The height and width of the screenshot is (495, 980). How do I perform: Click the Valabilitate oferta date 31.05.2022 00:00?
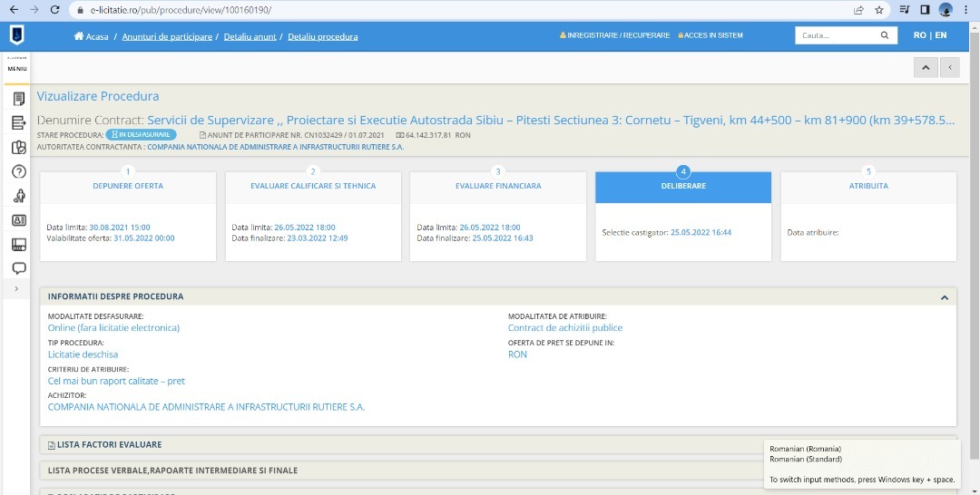point(143,238)
